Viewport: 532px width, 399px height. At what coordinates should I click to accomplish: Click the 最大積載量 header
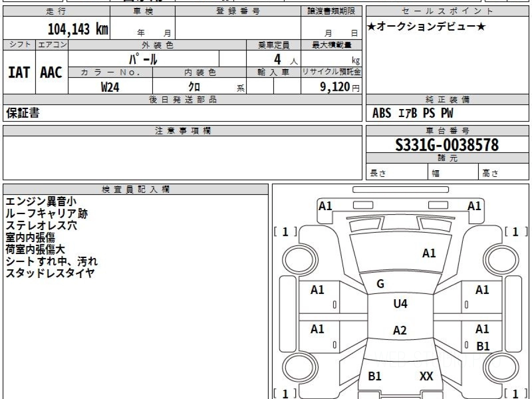(x=331, y=45)
